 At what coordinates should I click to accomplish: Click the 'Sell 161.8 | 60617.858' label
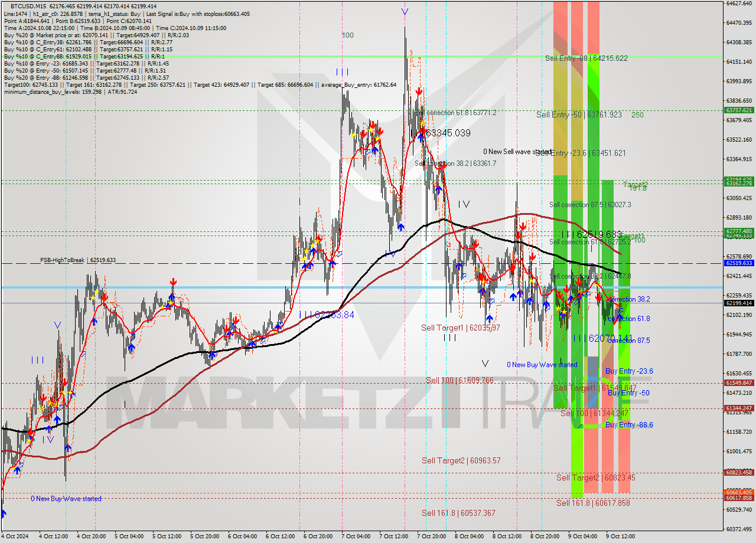pos(593,503)
